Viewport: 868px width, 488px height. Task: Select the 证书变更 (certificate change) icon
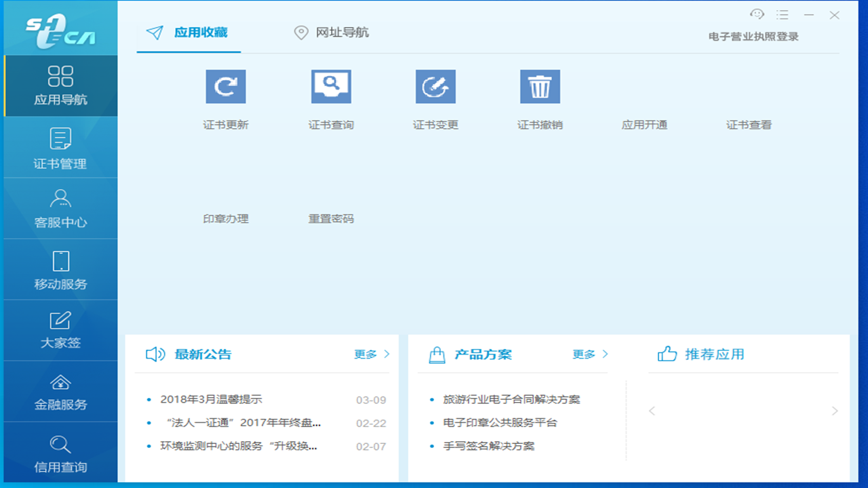tap(435, 86)
